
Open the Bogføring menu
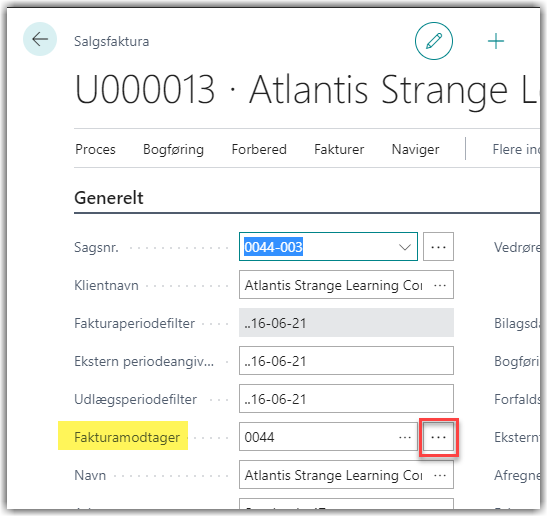(x=173, y=149)
